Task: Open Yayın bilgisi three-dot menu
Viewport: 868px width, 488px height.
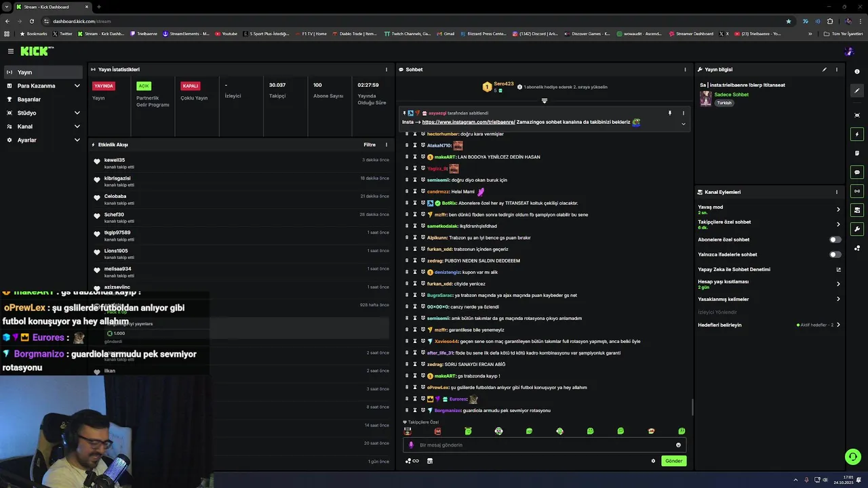Action: click(x=837, y=69)
